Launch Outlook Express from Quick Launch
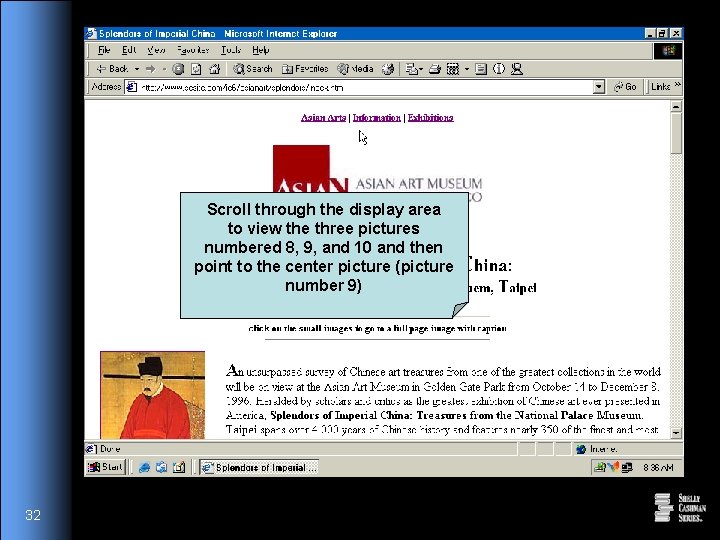Screen dimensions: 720x540 (161, 467)
